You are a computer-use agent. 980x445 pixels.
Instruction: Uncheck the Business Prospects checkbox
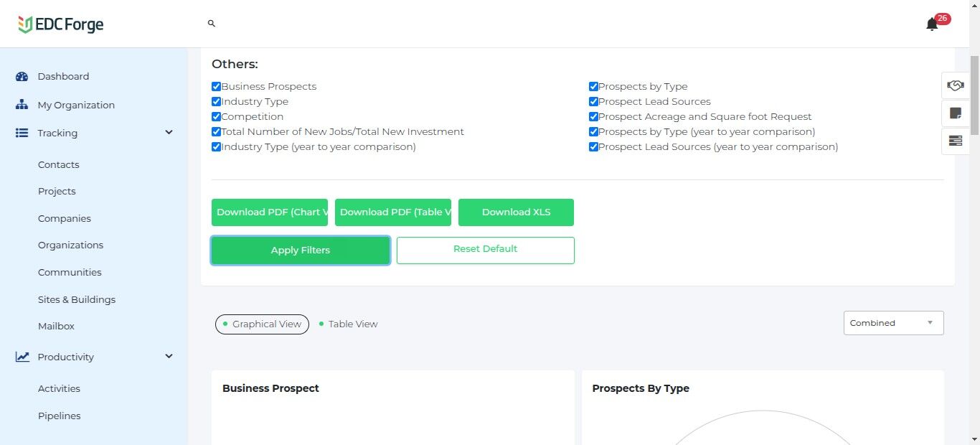tap(216, 86)
